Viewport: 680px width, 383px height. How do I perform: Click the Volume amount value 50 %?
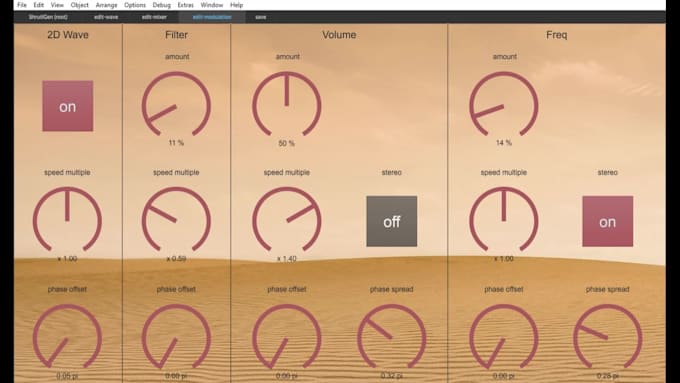click(x=286, y=143)
